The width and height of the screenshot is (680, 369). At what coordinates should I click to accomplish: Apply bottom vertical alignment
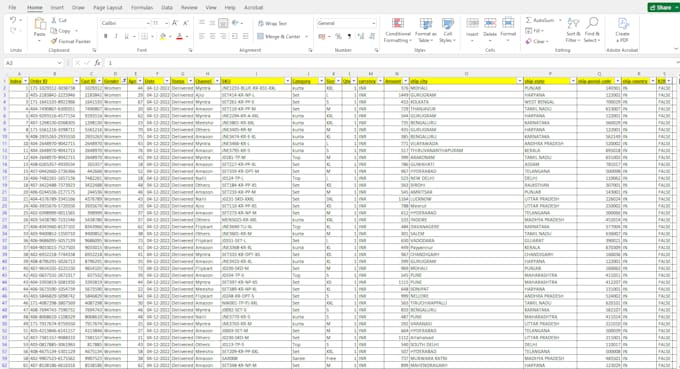[x=223, y=23]
